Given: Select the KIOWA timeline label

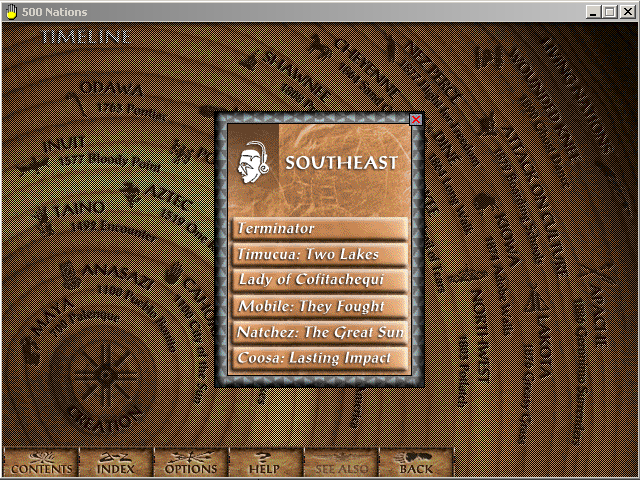Looking at the screenshot, I should coord(507,240).
